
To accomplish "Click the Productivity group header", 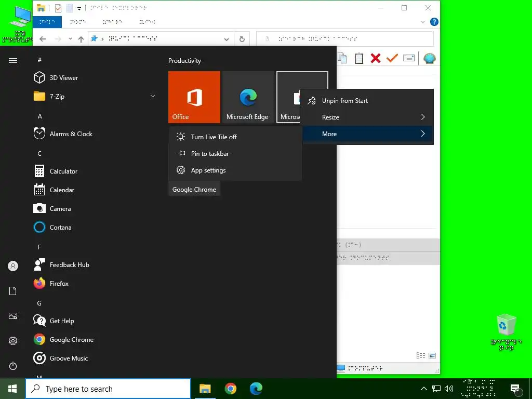I will (x=184, y=61).
